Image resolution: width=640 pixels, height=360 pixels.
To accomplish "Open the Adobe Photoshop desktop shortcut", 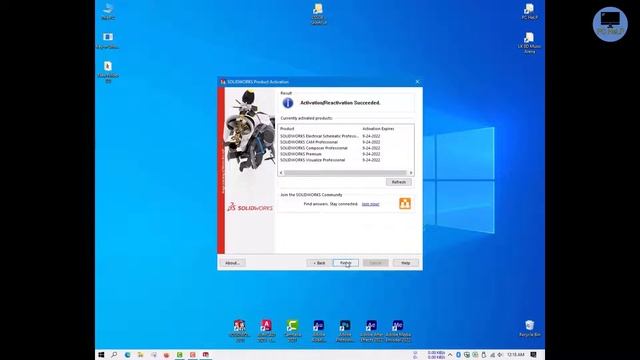I will click(345, 330).
